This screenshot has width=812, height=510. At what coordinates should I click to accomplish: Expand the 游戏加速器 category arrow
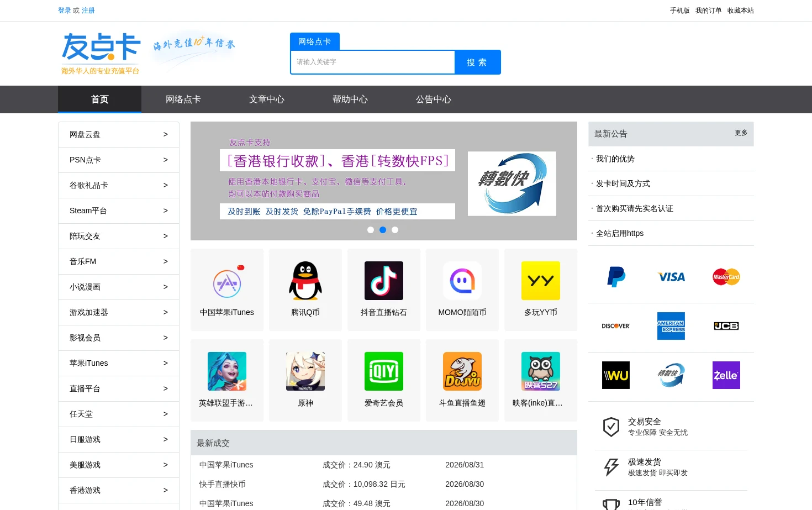tap(165, 312)
